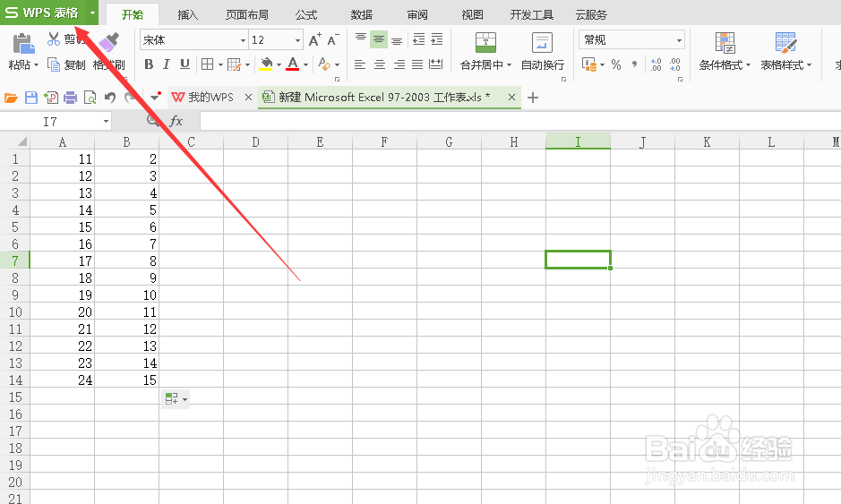Increase indent in the alignment group

(437, 39)
